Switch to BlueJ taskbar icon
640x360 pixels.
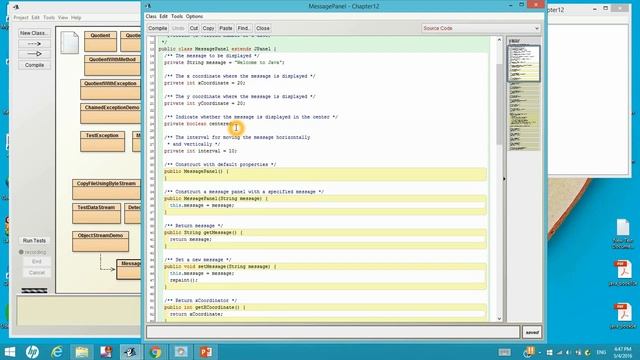[130, 352]
